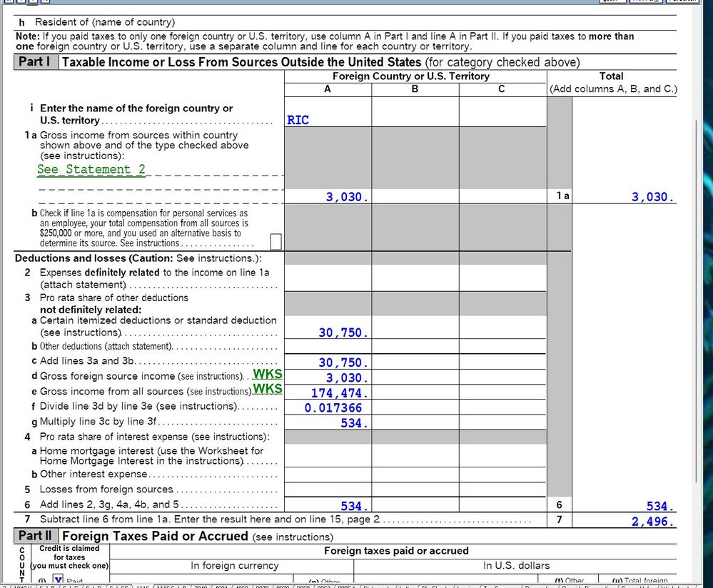Open the WKS worksheet link on line 3e
The width and height of the screenshot is (713, 588).
point(268,389)
